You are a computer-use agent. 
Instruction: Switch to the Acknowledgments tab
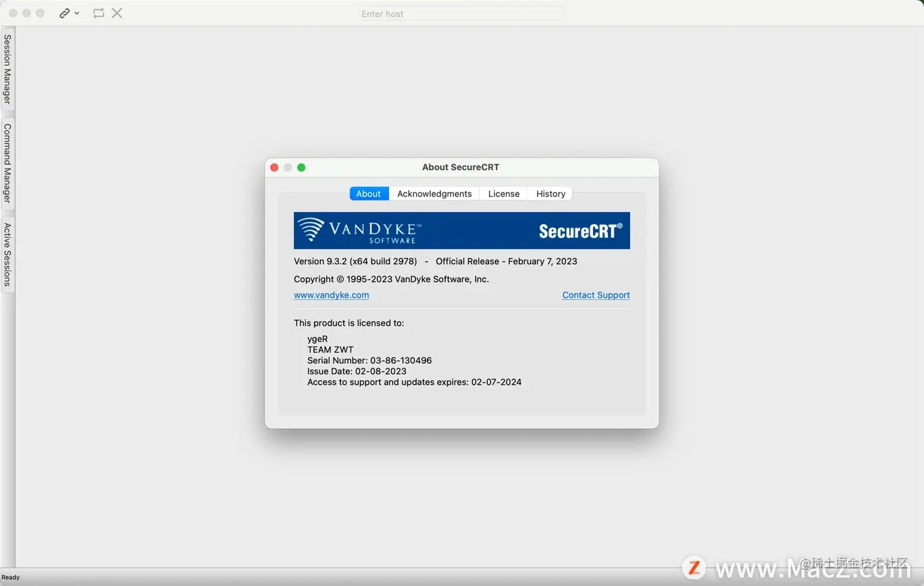click(x=434, y=194)
